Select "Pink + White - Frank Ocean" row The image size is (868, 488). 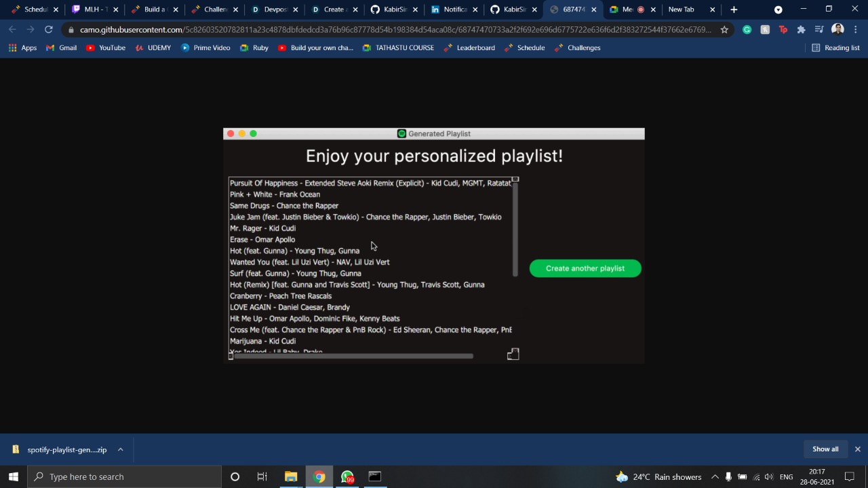(371, 195)
